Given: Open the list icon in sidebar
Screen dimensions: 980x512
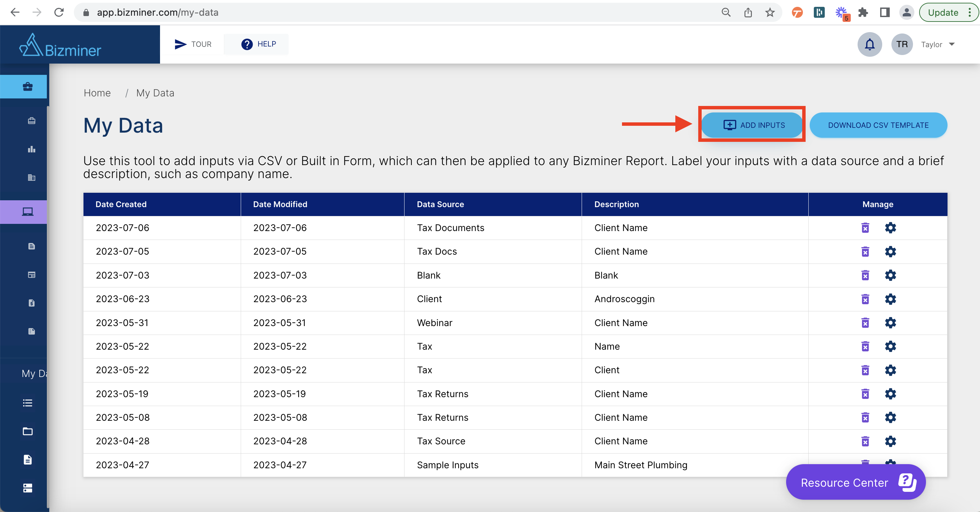Looking at the screenshot, I should 27,403.
